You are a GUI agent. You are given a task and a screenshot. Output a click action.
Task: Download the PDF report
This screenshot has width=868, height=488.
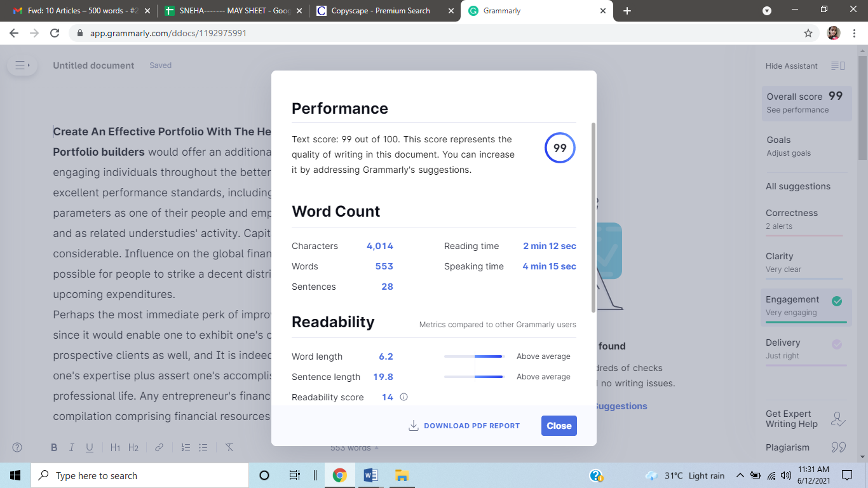tap(464, 426)
